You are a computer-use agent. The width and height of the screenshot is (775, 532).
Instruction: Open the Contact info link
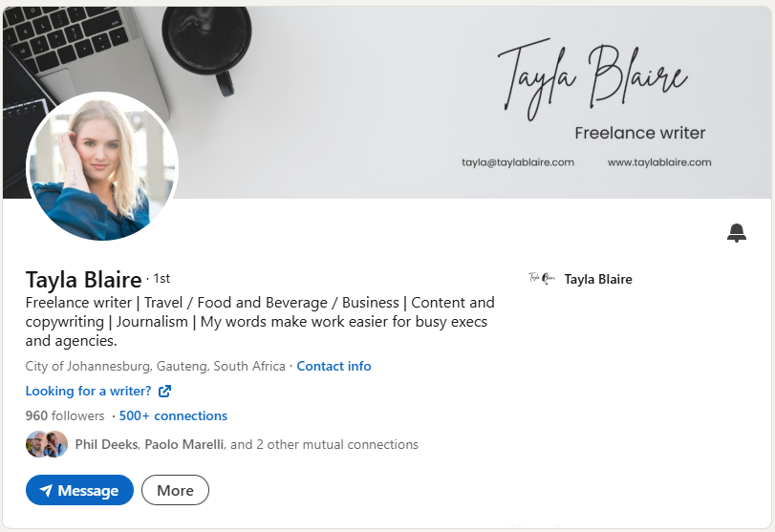(334, 366)
